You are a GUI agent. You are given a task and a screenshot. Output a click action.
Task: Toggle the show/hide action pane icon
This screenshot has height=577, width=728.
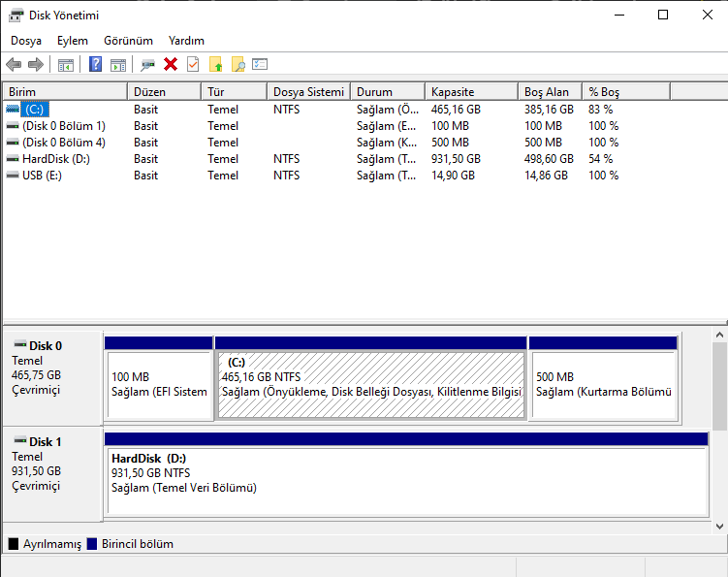[118, 65]
